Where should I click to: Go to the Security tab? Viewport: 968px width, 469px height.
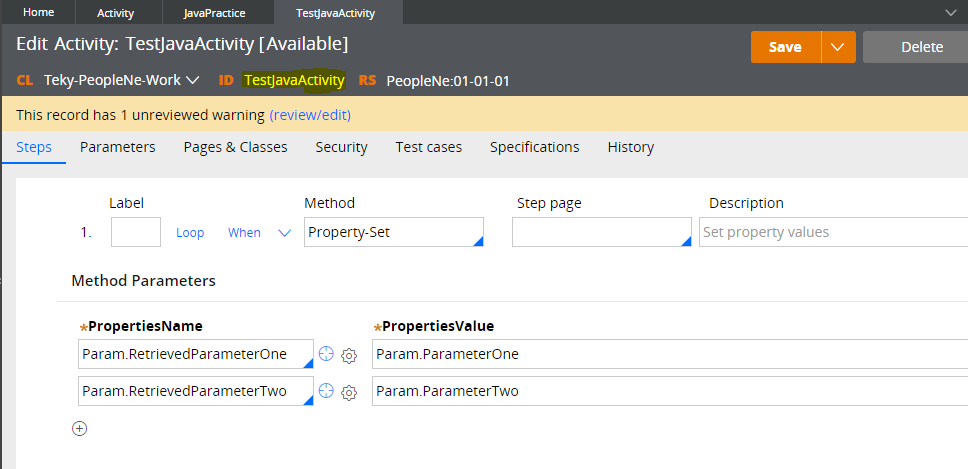[x=341, y=147]
